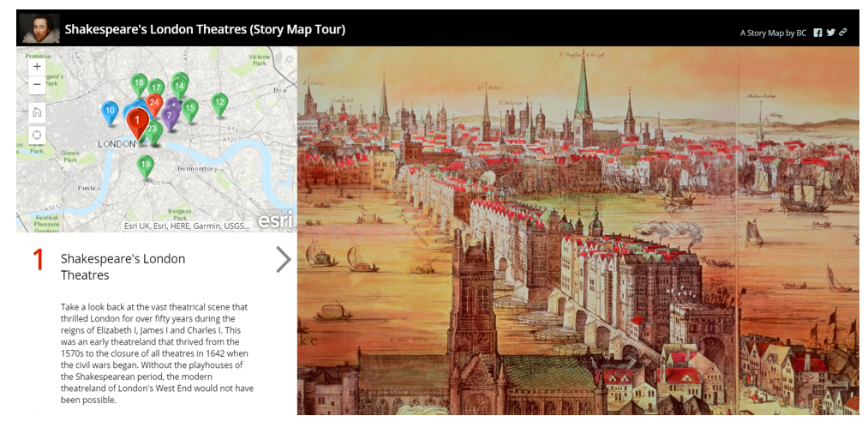Select map marker number 23
The height and width of the screenshot is (428, 868).
click(x=153, y=130)
